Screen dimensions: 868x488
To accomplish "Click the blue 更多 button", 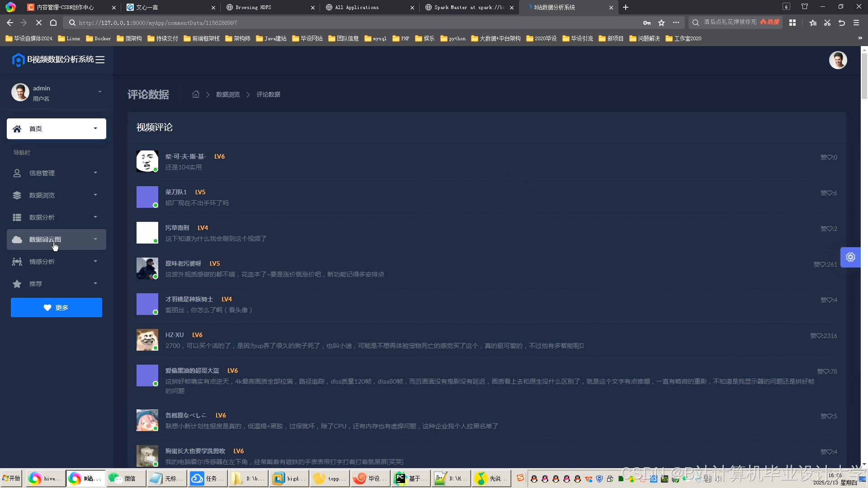I will pos(57,308).
